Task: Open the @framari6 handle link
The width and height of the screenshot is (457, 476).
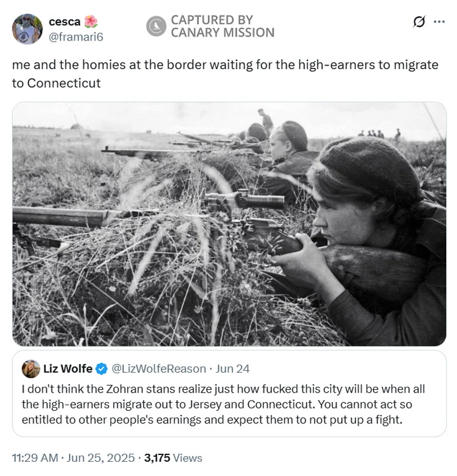Action: click(76, 37)
